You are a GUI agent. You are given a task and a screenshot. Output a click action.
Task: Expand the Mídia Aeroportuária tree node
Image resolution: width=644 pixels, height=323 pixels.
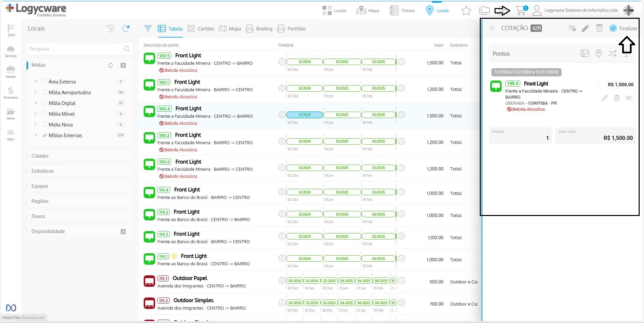pyautogui.click(x=36, y=92)
